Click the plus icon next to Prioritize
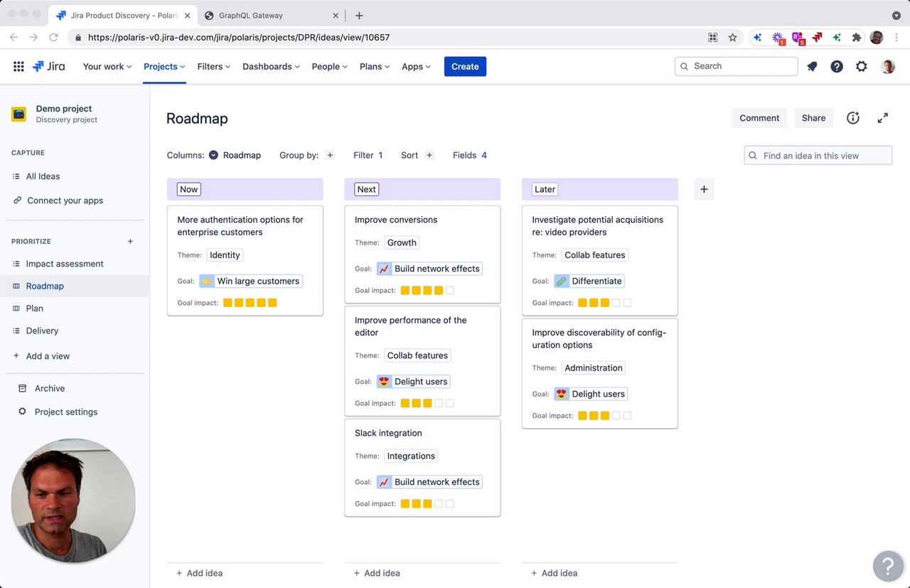 tap(130, 242)
